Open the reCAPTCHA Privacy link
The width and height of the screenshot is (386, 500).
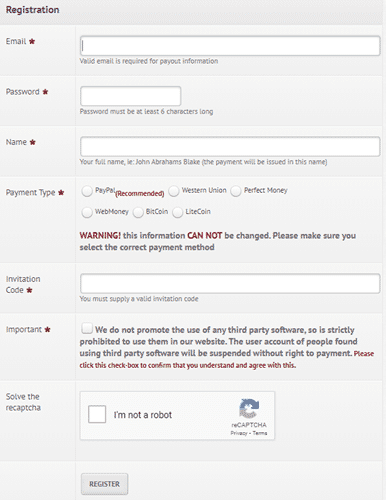coord(239,433)
